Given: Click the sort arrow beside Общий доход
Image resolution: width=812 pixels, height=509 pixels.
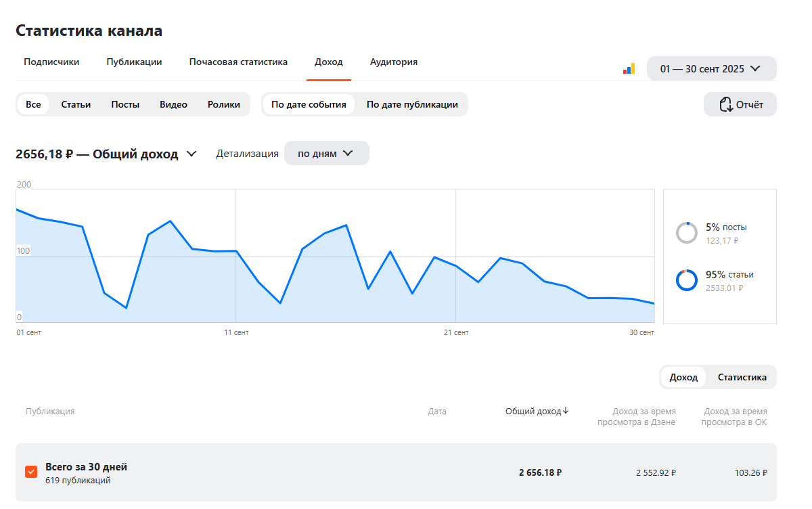Looking at the screenshot, I should point(566,411).
